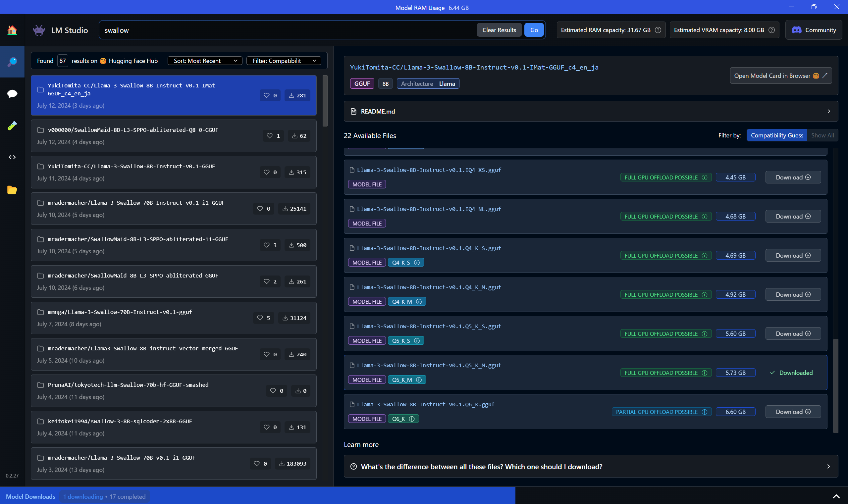The width and height of the screenshot is (848, 504).
Task: Open the Sort: Most Recent dropdown
Action: coord(205,61)
